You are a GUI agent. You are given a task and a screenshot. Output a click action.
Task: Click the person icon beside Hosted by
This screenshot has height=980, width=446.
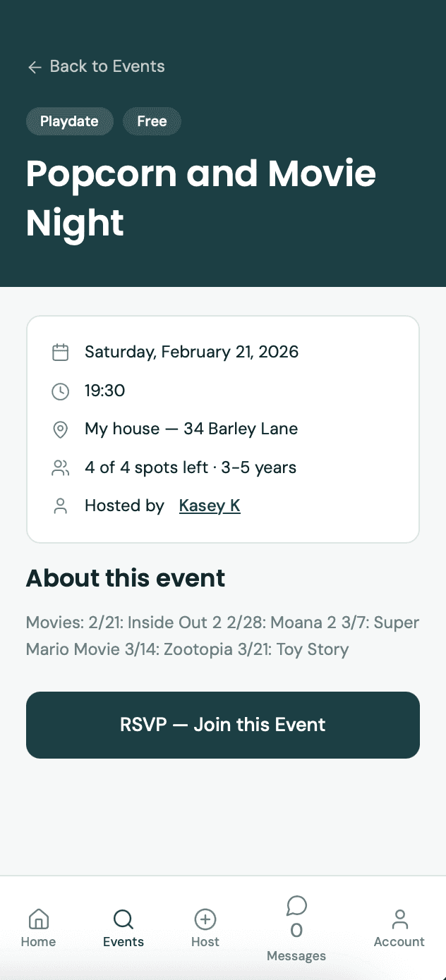click(61, 506)
